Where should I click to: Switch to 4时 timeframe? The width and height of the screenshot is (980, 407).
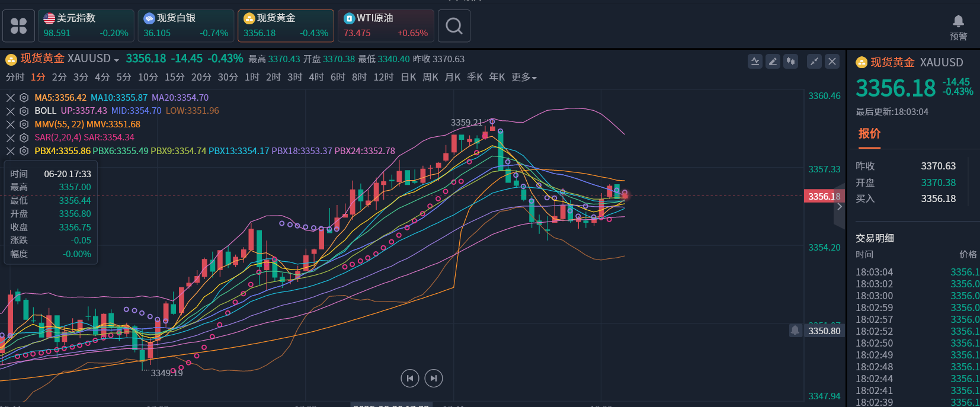316,78
